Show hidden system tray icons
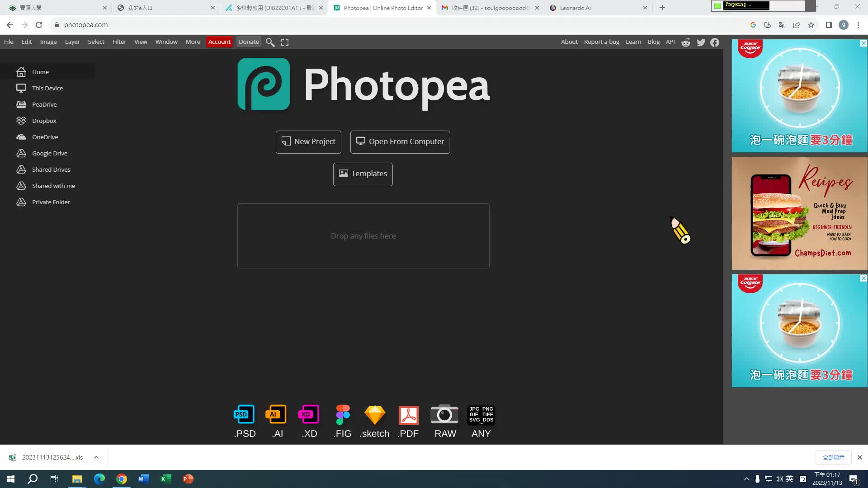 746,479
